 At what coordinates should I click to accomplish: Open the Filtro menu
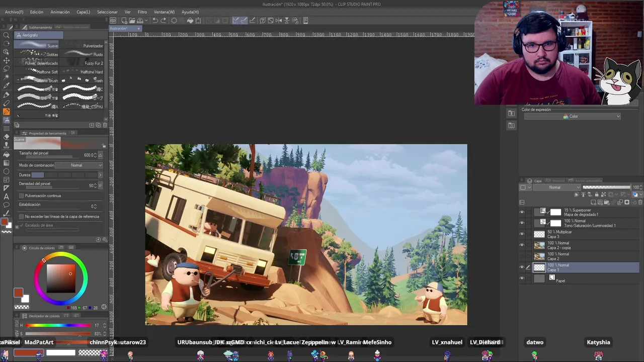tap(142, 12)
